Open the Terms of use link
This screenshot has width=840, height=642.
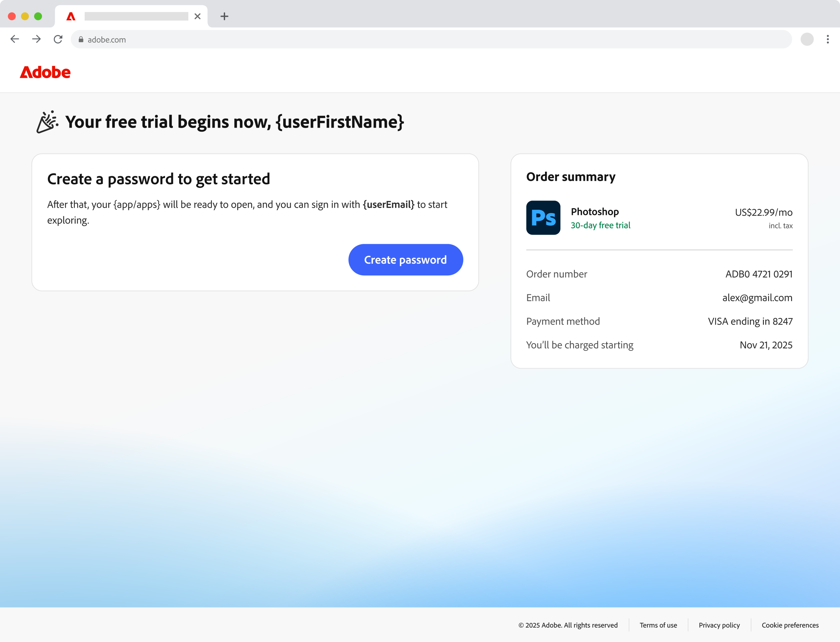(658, 625)
